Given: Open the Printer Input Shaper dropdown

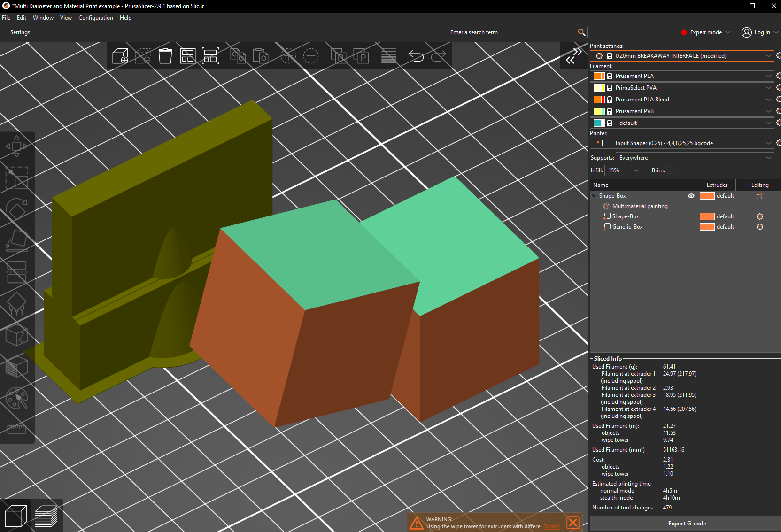Looking at the screenshot, I should tap(682, 143).
